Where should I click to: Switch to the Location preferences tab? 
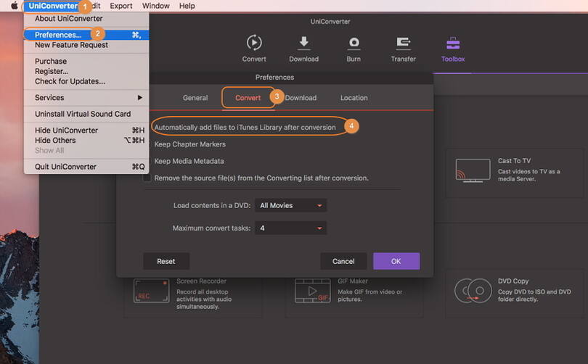click(x=354, y=98)
